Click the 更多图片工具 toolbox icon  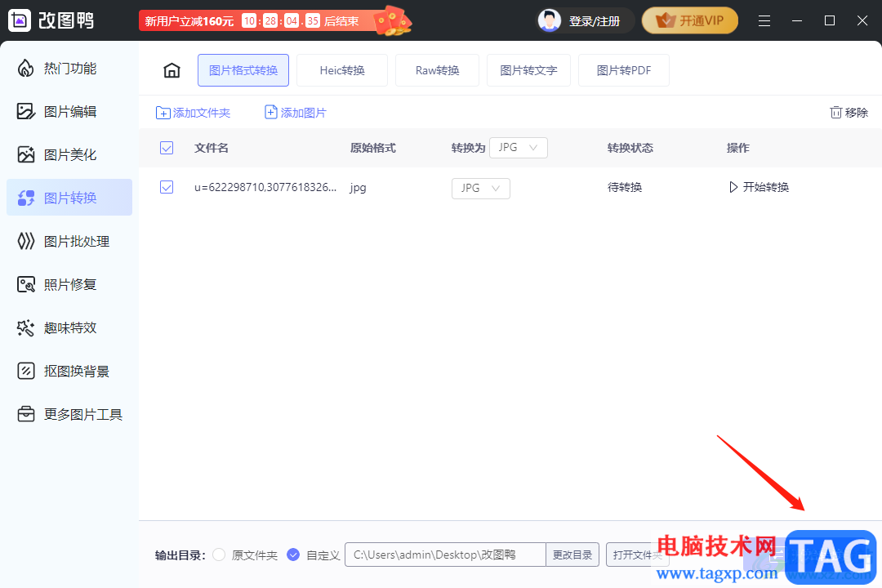[x=26, y=414]
